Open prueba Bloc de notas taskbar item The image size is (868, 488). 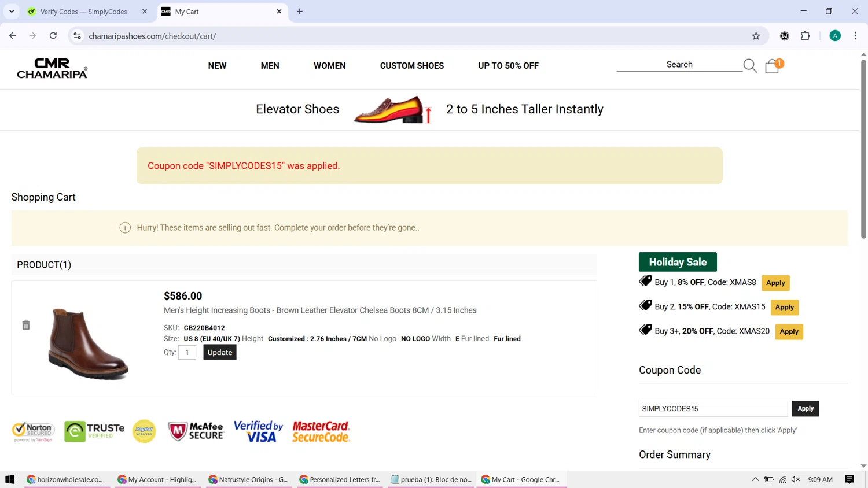pos(431,479)
